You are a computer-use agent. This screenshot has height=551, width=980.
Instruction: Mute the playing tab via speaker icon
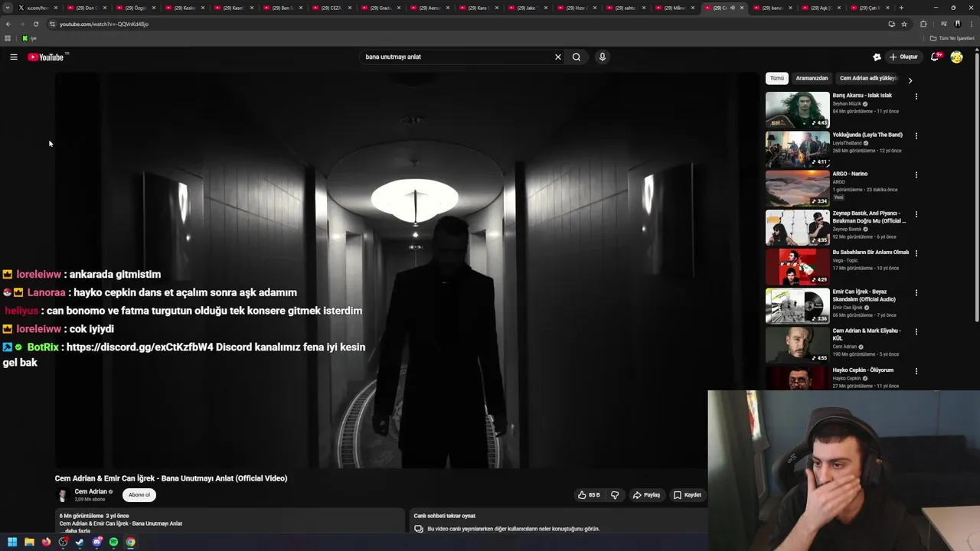[x=733, y=8]
